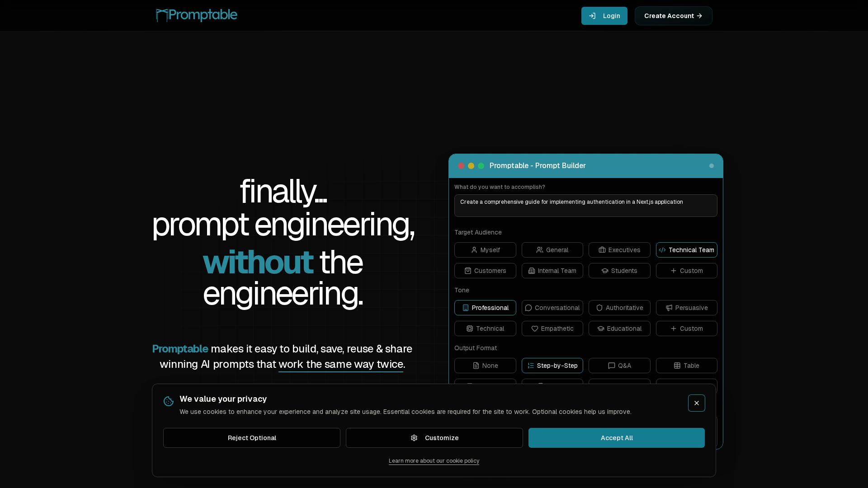Select Authoritative tone chip

click(619, 308)
